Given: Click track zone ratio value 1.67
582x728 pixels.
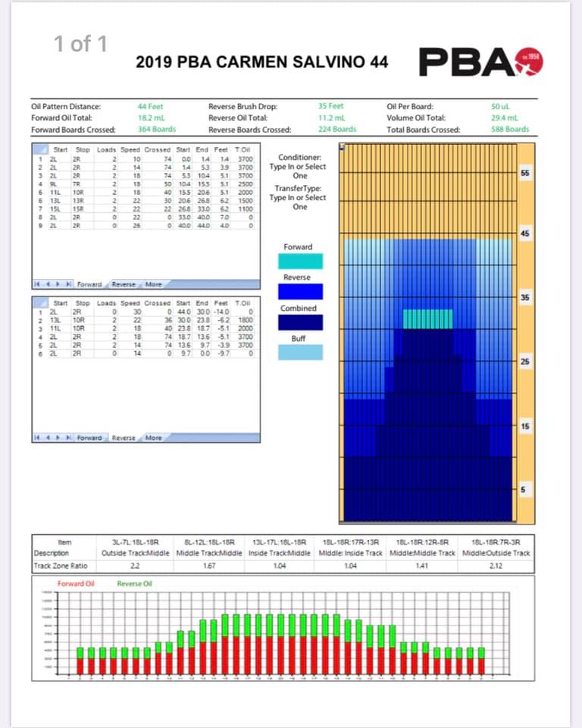Looking at the screenshot, I should pyautogui.click(x=209, y=566).
